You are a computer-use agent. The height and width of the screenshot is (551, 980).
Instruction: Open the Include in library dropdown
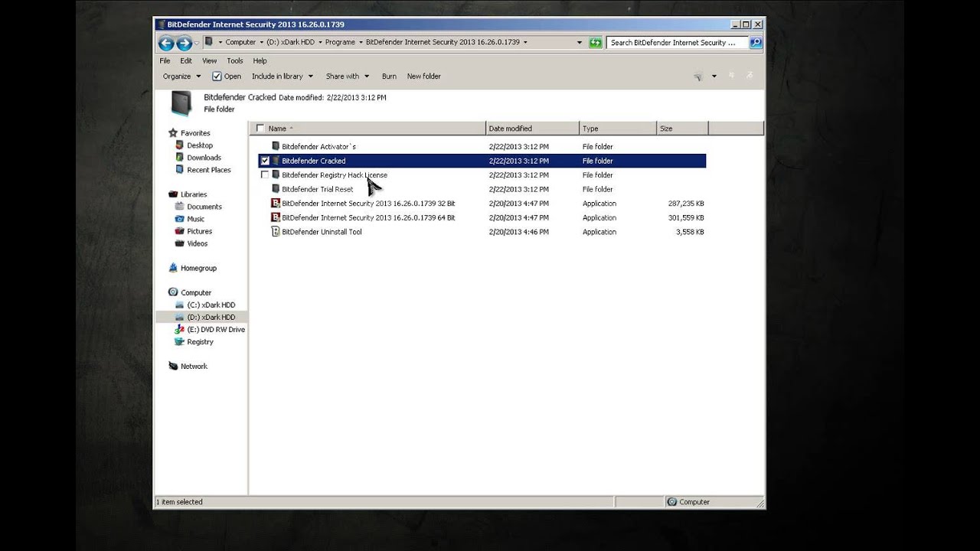pos(283,77)
